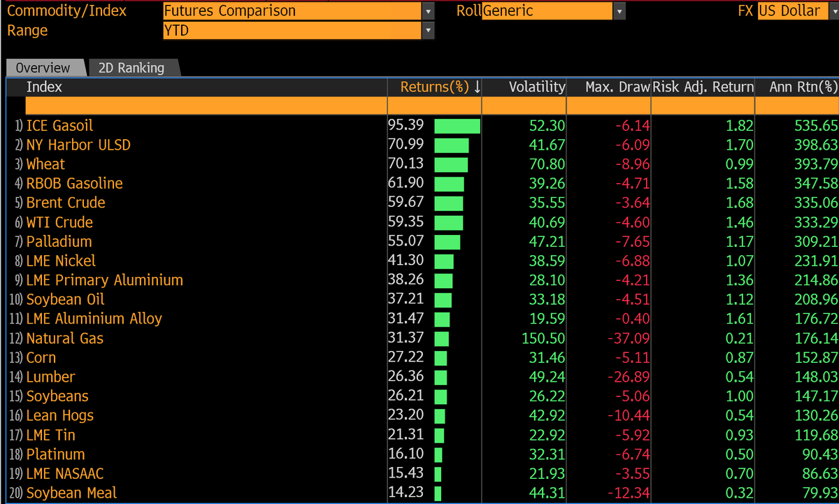Select the US Dollar FX field
This screenshot has height=504, width=839.
click(x=794, y=11)
